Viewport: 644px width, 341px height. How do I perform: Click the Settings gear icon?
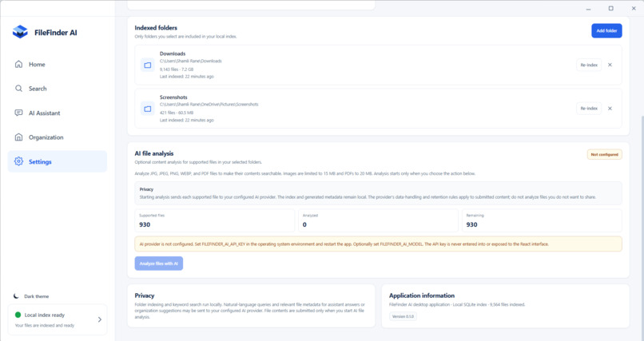point(18,161)
